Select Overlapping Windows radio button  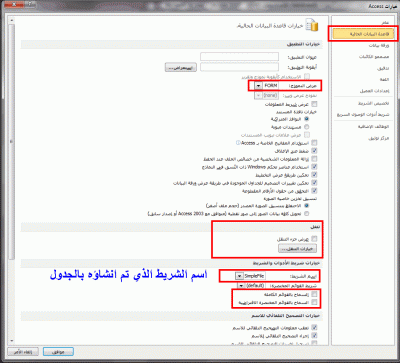click(307, 119)
